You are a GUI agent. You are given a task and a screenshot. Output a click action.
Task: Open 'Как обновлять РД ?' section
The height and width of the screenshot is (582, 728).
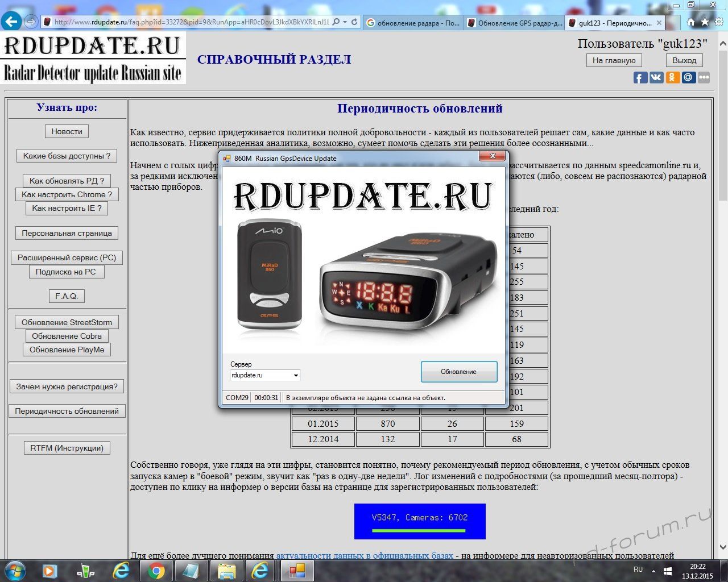pyautogui.click(x=67, y=181)
